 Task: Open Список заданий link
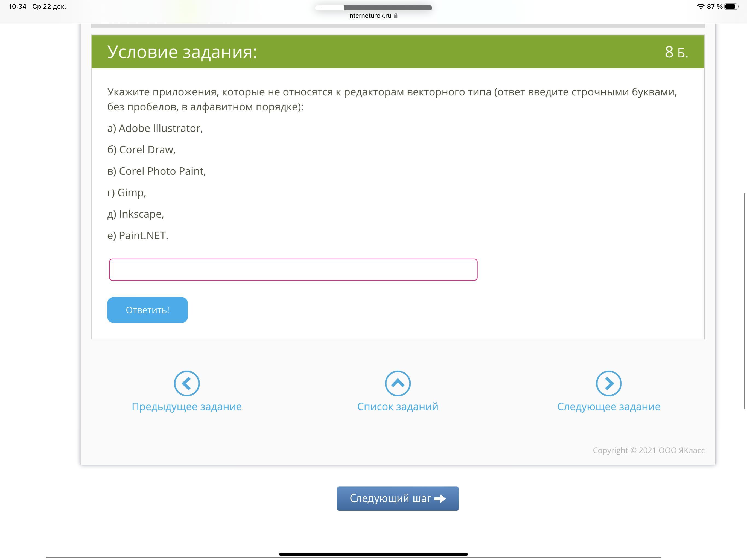point(398,406)
